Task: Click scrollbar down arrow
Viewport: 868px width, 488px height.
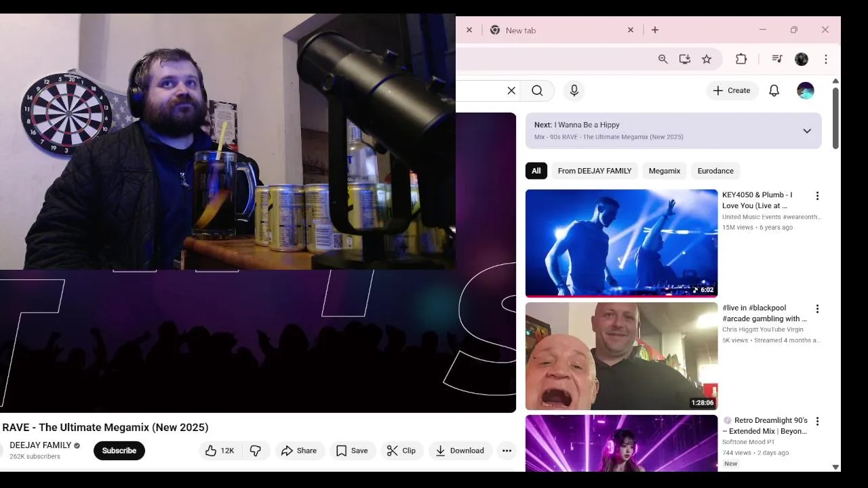Action: coord(835,467)
